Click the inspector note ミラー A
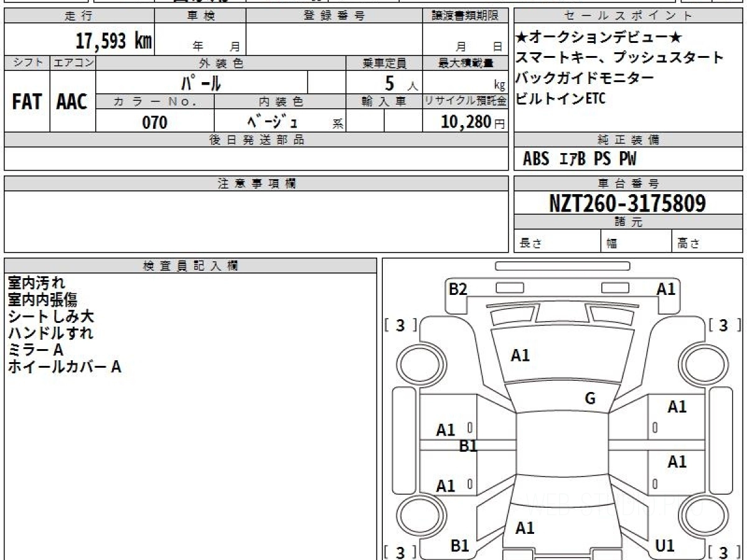747x560 pixels. [35, 350]
